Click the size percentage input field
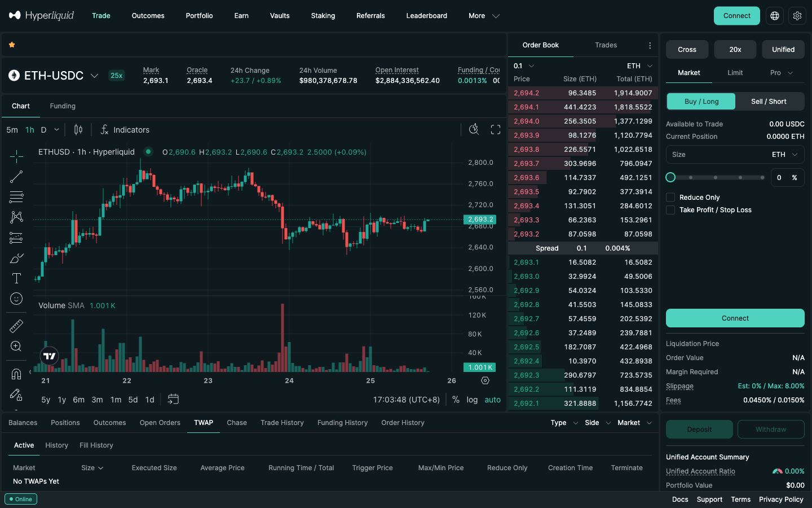The image size is (812, 508). click(787, 177)
